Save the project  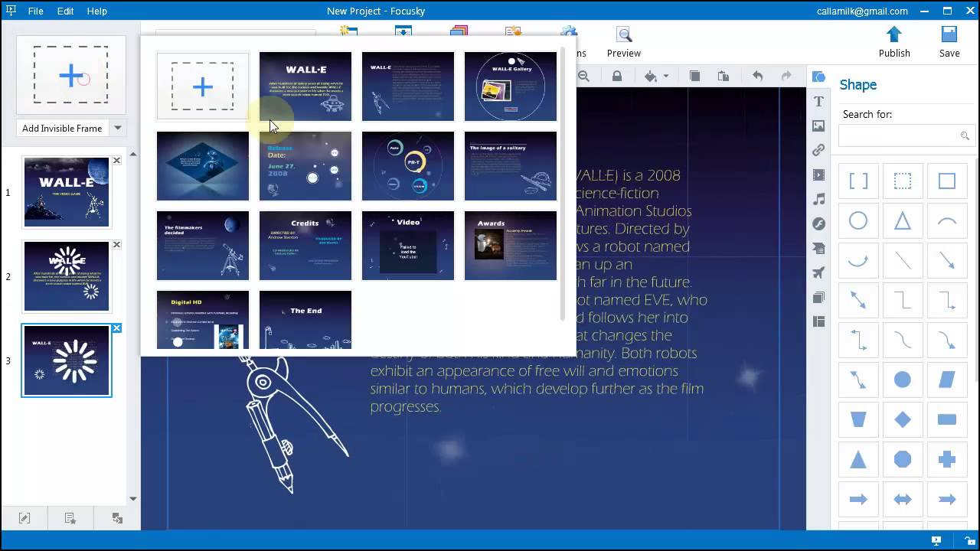point(949,42)
